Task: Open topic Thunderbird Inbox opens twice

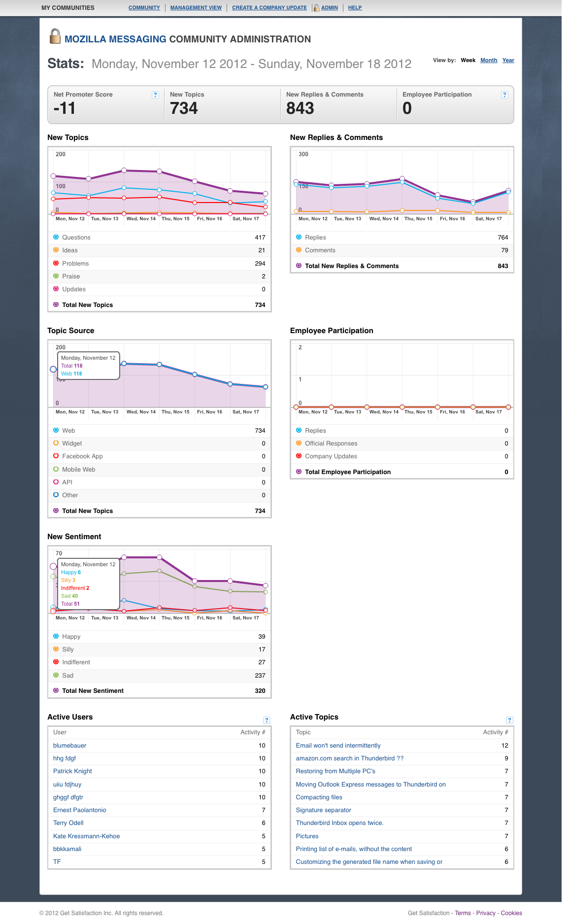Action: click(x=339, y=823)
